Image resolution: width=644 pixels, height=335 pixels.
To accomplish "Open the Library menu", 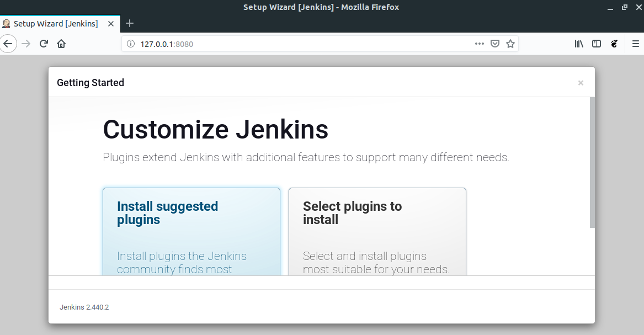I will click(x=579, y=44).
